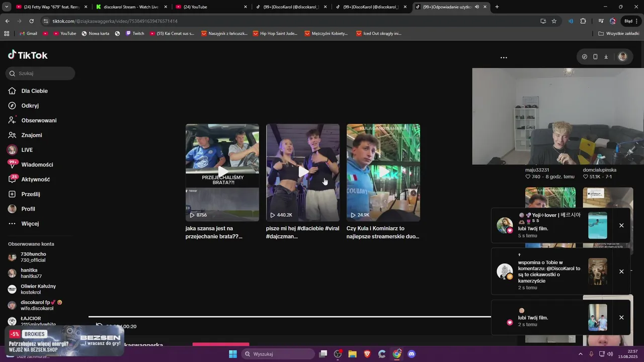Open the TikTok logo home link
This screenshot has height=362, width=644.
pos(28,55)
